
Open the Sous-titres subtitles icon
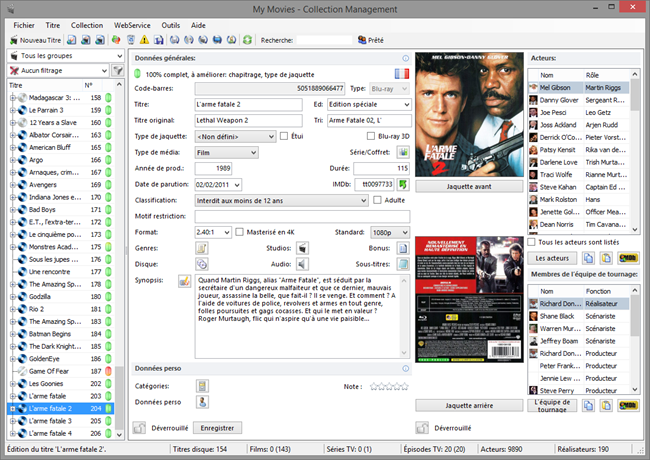click(x=403, y=264)
